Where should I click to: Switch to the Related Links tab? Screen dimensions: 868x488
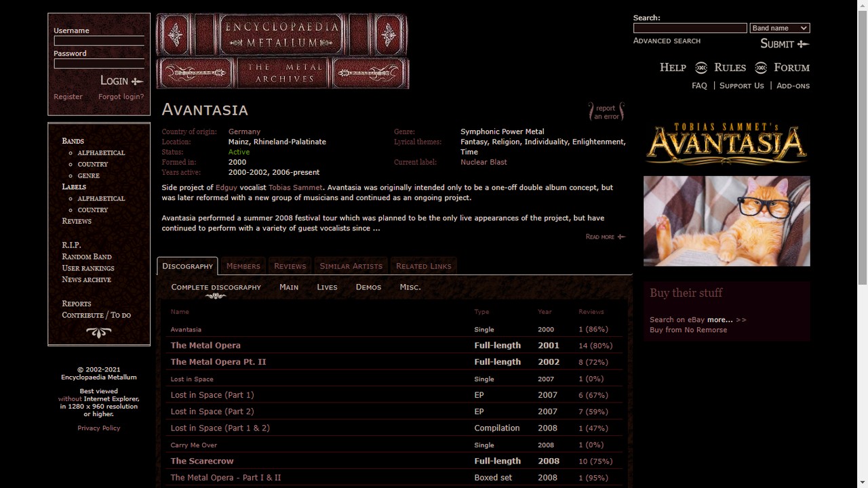pyautogui.click(x=424, y=266)
